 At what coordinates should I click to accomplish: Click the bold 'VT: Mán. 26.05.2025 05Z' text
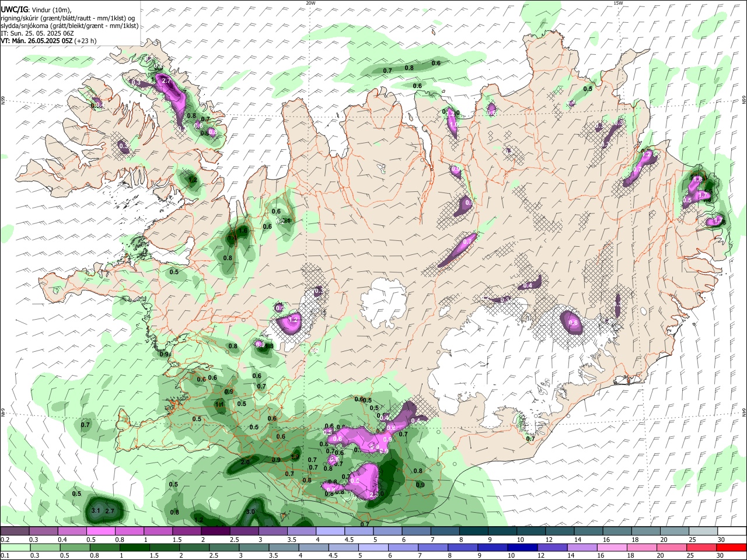tap(36, 41)
